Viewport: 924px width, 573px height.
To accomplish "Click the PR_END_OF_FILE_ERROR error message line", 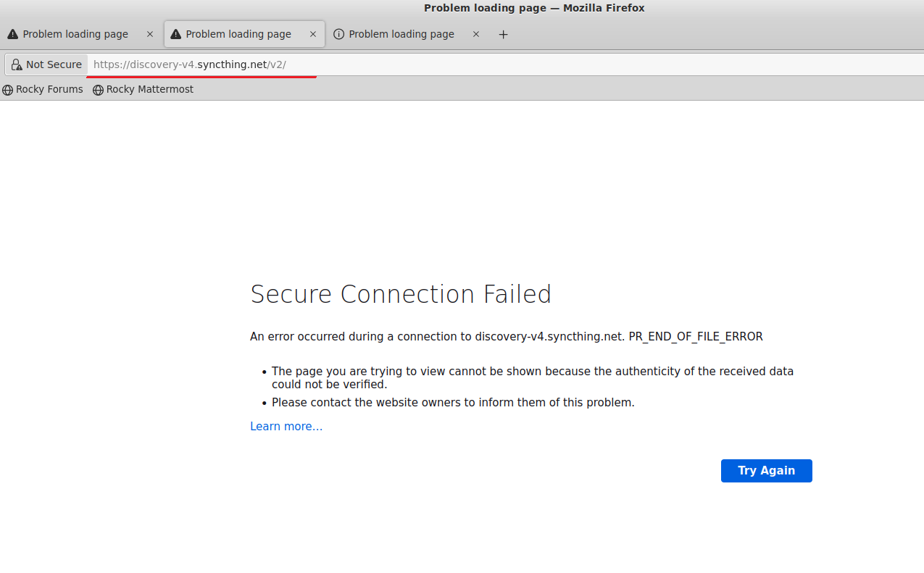I will [x=507, y=336].
